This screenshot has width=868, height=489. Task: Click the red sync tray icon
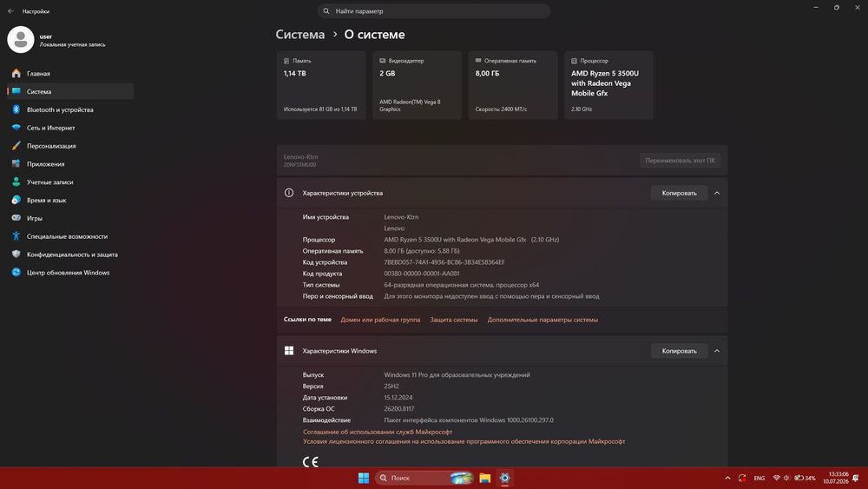(x=742, y=478)
